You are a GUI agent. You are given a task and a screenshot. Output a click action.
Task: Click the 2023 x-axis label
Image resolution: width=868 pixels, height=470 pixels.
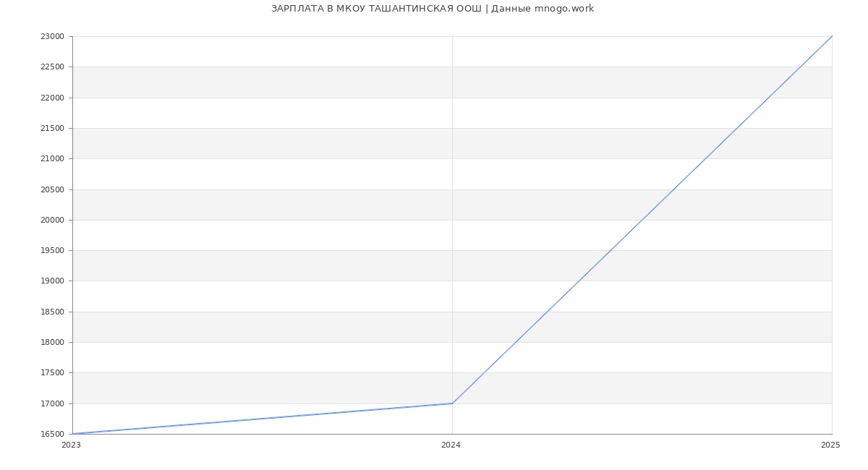point(71,445)
